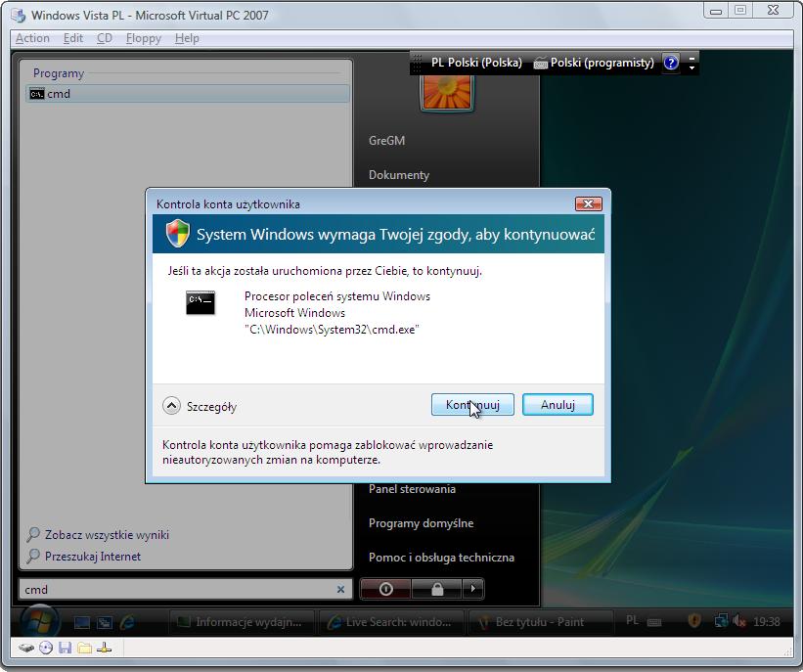Image resolution: width=803 pixels, height=672 pixels.
Task: Click the Virtual PC title bar icon
Action: pos(19,16)
